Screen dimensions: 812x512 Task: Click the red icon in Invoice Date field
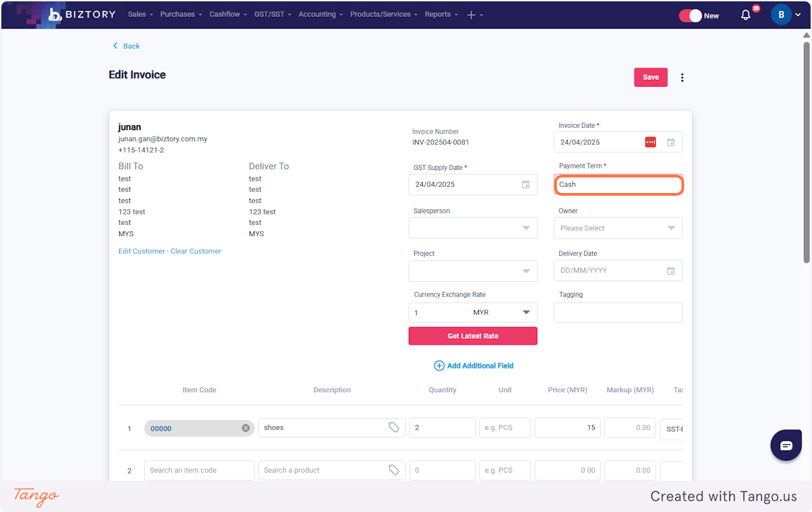pyautogui.click(x=650, y=142)
